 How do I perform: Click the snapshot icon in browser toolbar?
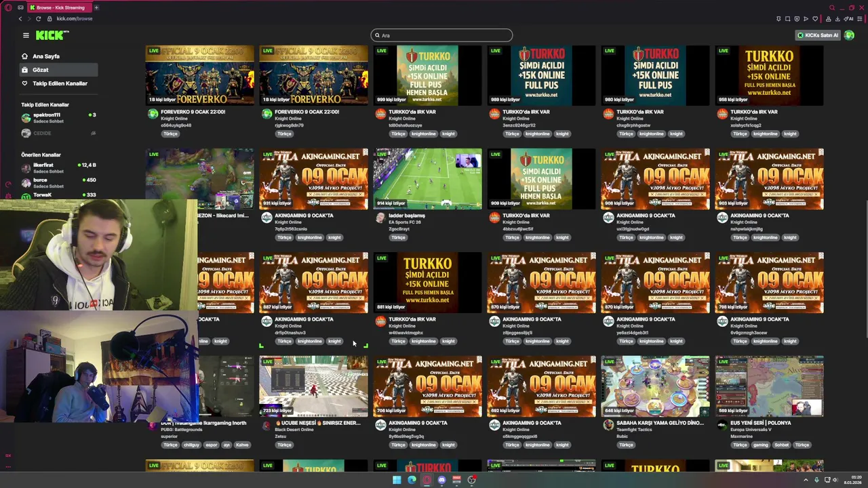787,19
